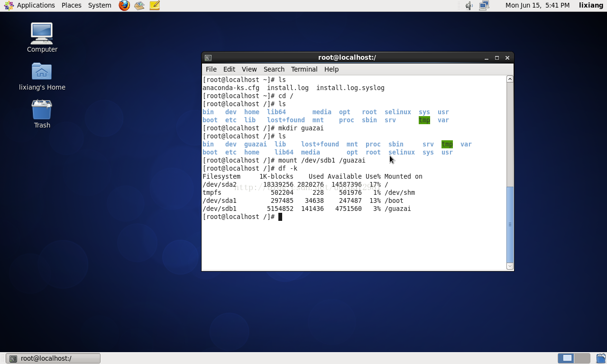
Task: Click the value '5154852'
Action: click(280, 209)
